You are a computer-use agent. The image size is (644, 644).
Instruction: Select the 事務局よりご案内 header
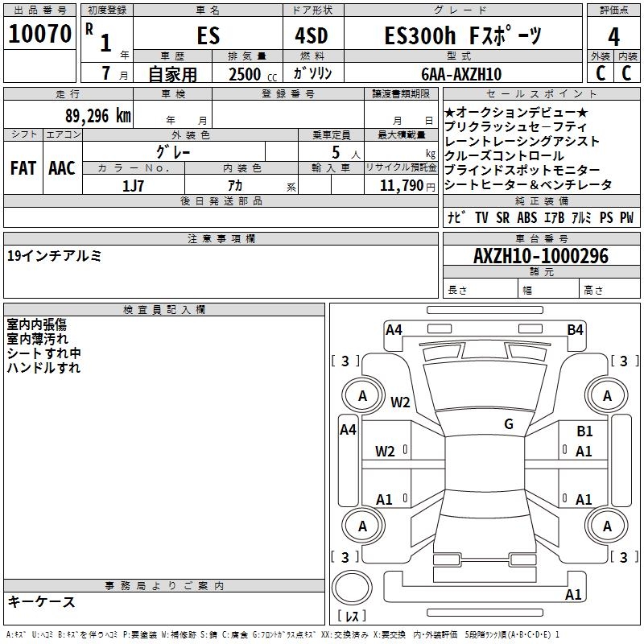[164, 586]
